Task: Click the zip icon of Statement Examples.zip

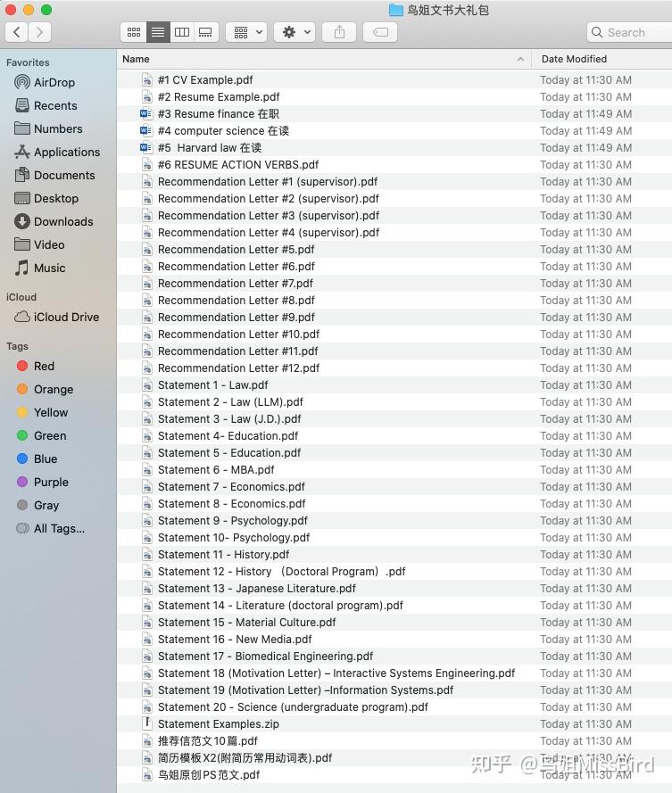Action: click(146, 723)
